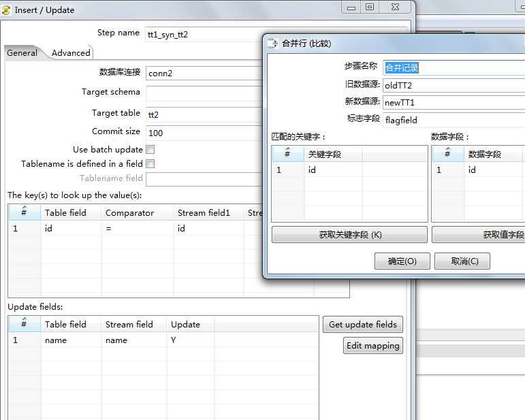Viewport: 525px width, 420px height.
Task: Click the Update column header
Action: point(190,324)
